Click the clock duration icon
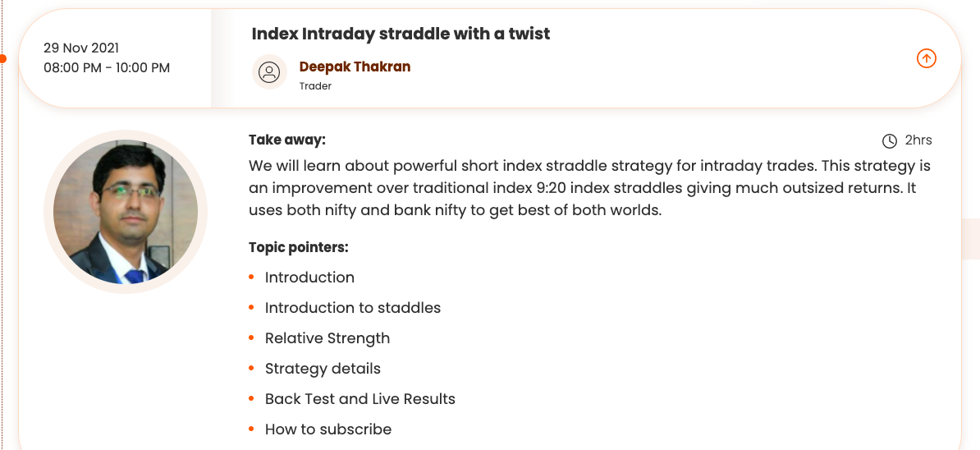980x450 pixels. [x=889, y=141]
